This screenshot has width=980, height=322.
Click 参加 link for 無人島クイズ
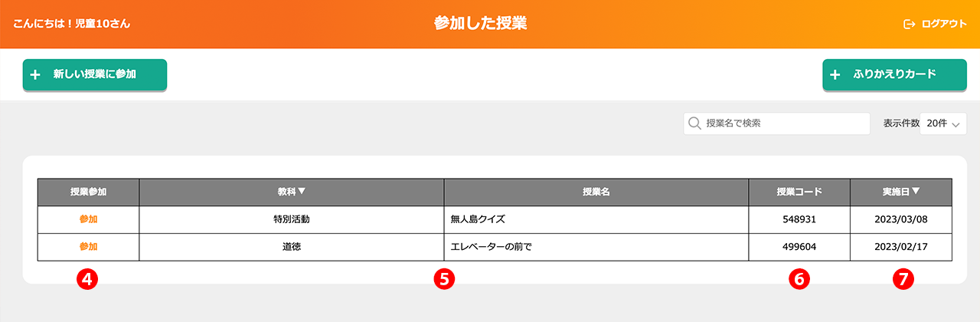(x=88, y=219)
